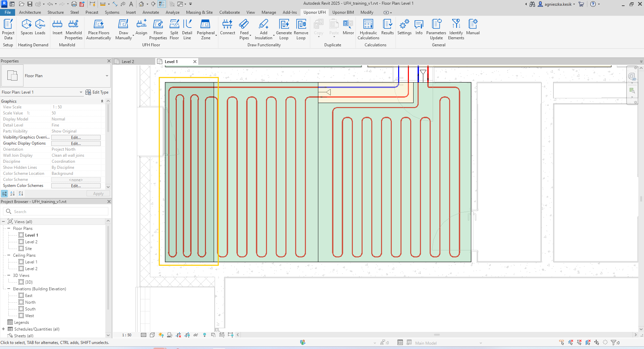644x349 pixels.
Task: Open the File menu
Action: point(8,12)
